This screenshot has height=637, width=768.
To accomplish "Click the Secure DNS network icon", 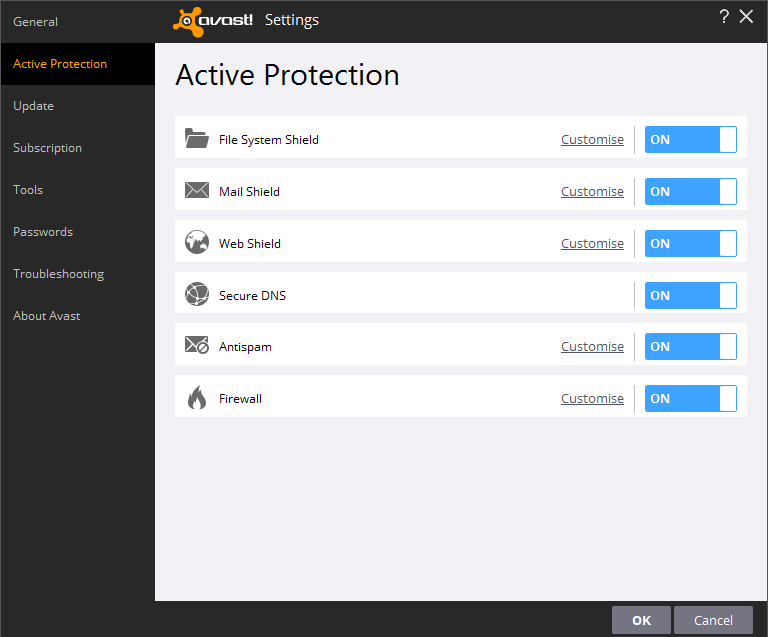I will pyautogui.click(x=196, y=295).
